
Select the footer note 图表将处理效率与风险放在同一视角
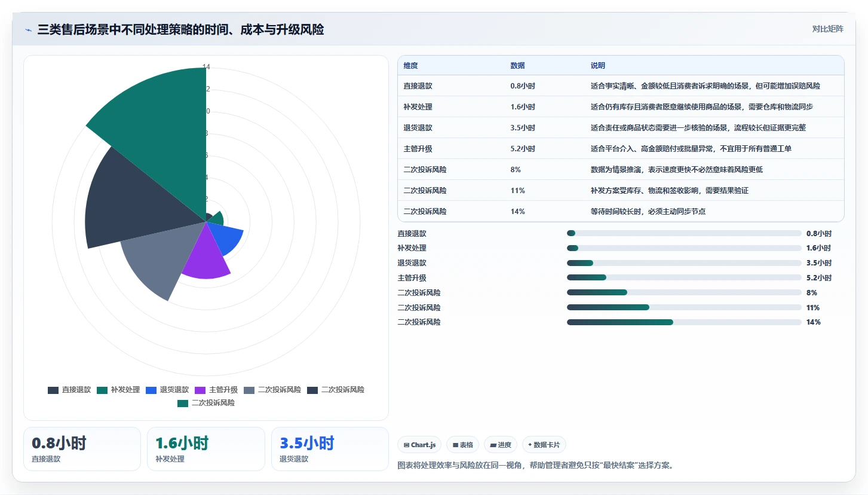tap(536, 465)
